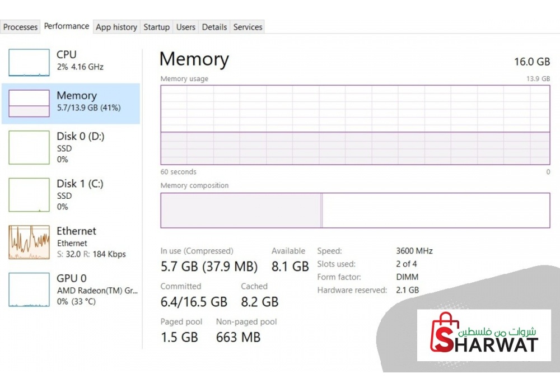The height and width of the screenshot is (392, 560).
Task: Click the Memory usage thumbnail graph
Action: (x=29, y=103)
